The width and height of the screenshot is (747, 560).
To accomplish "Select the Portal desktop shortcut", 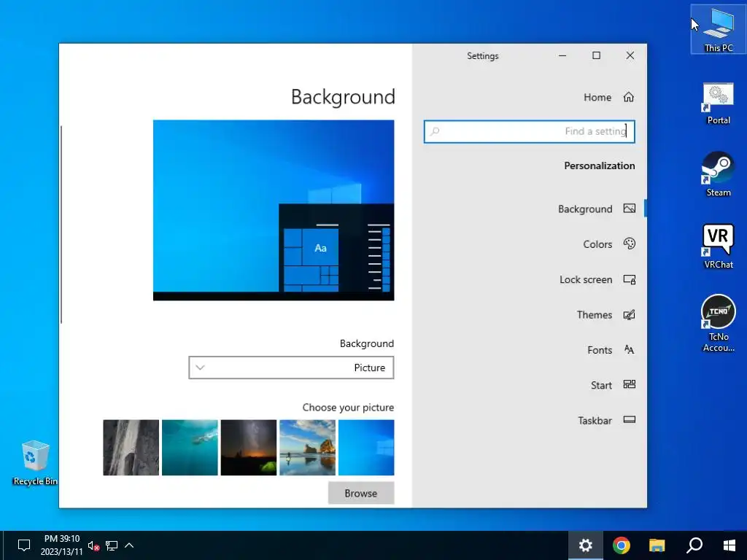I will click(x=719, y=104).
